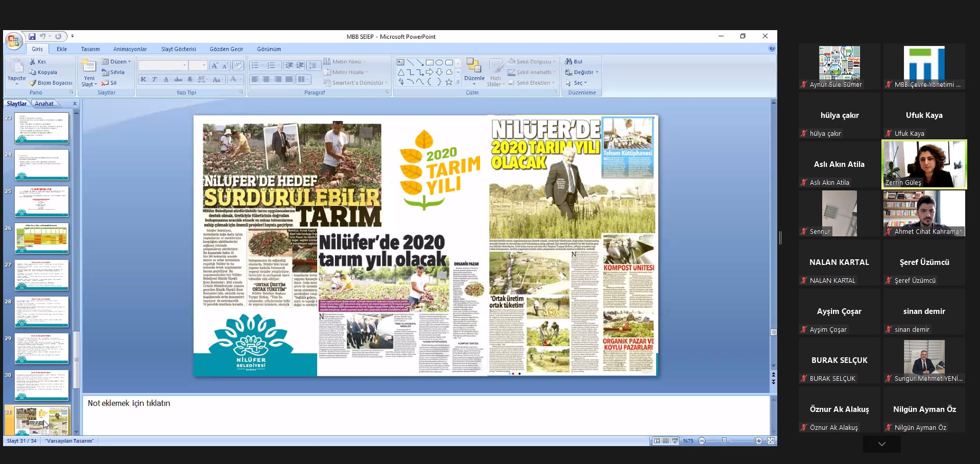Open the Görünüm ribbon tab
The width and height of the screenshot is (980, 464).
click(x=269, y=49)
